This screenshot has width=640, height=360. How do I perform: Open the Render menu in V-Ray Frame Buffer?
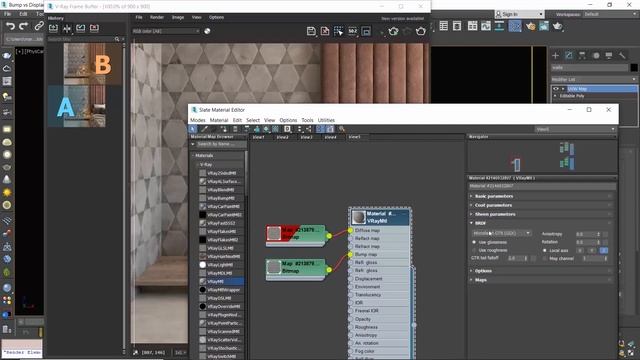tap(157, 18)
